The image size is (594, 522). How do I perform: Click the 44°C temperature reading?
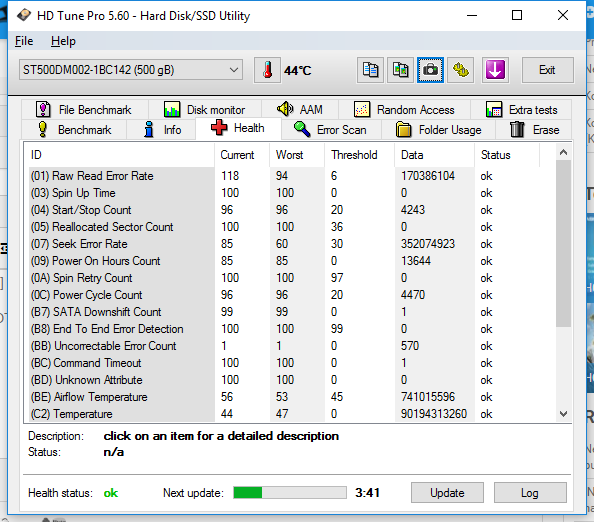coord(298,70)
